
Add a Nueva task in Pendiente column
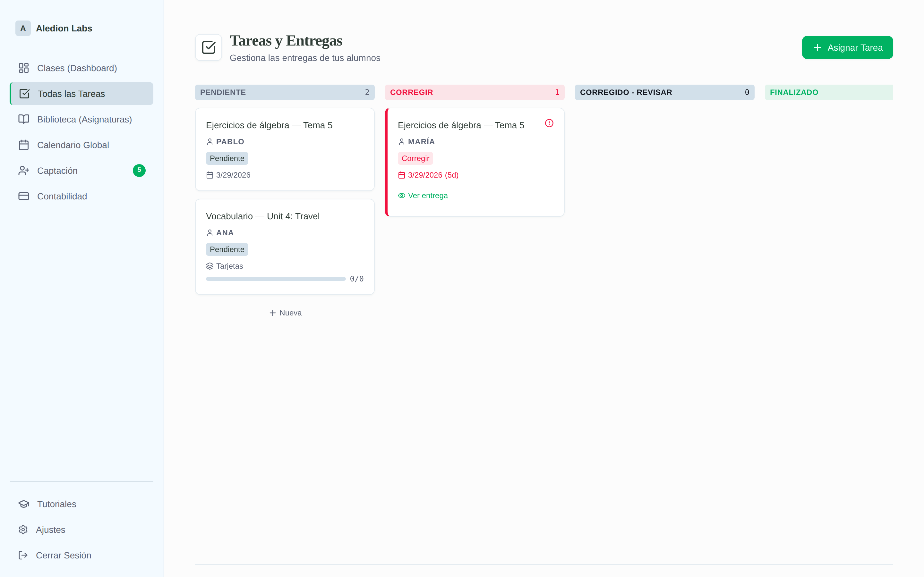[x=285, y=313]
